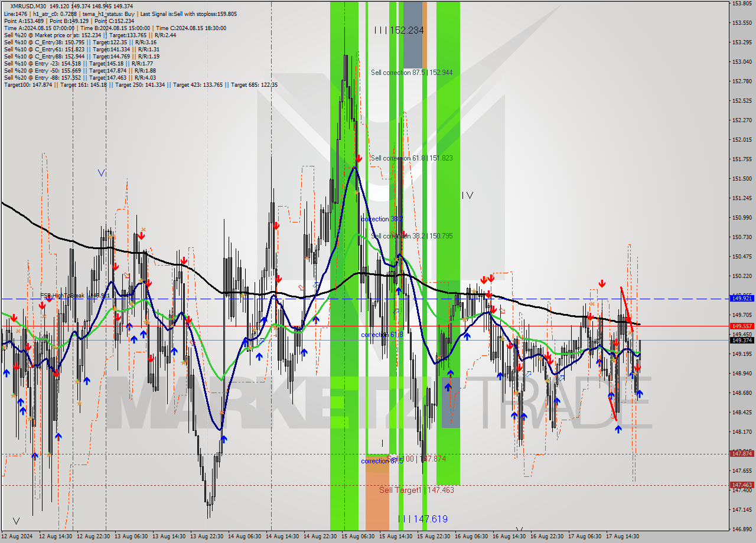Select the line starting 'Line:1476 | h1_atr_c0: 0.7288'

click(119, 14)
